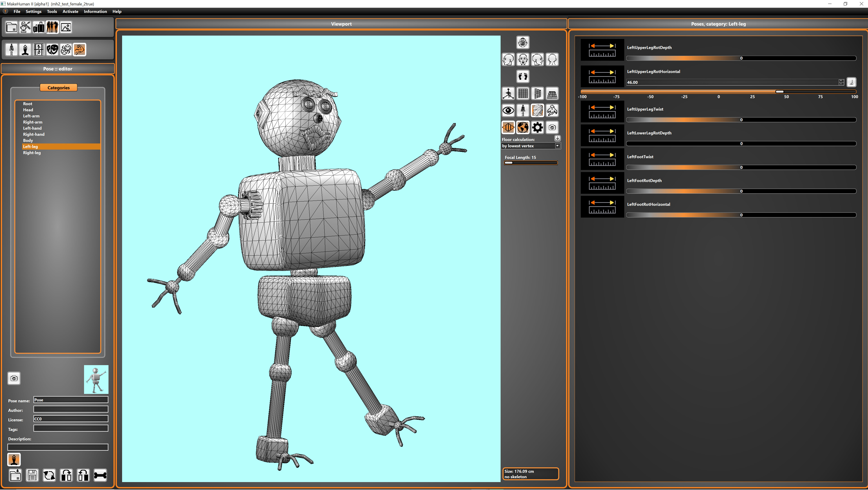Toggle the wireframe mesh head button
This screenshot has width=868, height=490.
click(x=538, y=110)
